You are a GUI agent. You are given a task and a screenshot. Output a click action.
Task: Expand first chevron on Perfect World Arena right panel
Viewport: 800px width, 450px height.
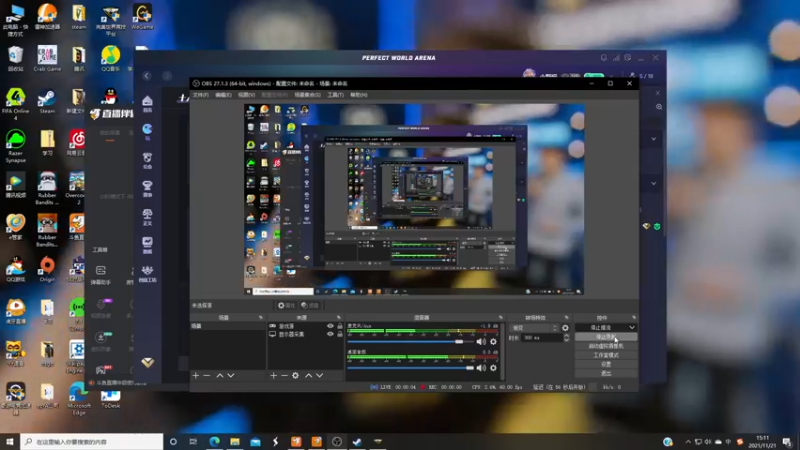tap(654, 139)
